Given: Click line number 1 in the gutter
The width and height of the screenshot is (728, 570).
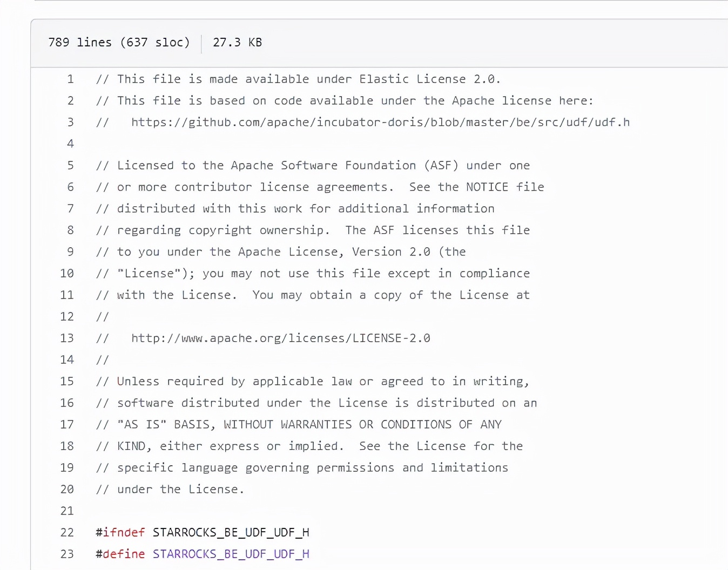Looking at the screenshot, I should pos(70,79).
